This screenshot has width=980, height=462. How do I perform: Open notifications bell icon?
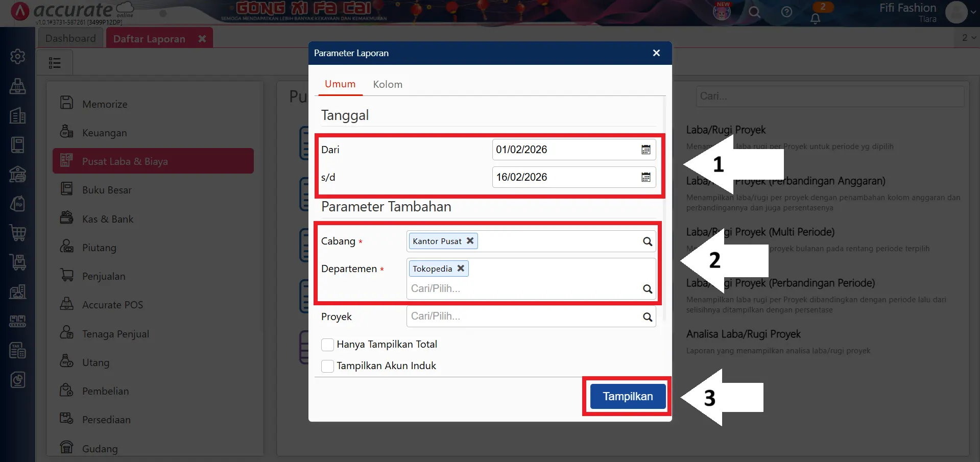click(815, 19)
